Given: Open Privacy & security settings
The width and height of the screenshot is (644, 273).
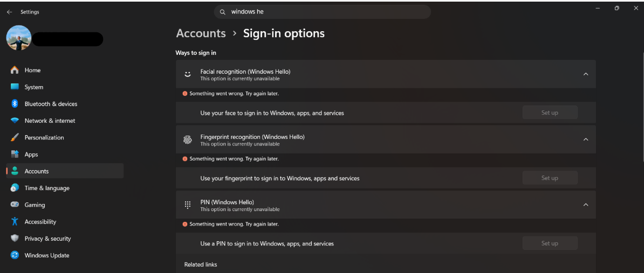Looking at the screenshot, I should [65, 238].
